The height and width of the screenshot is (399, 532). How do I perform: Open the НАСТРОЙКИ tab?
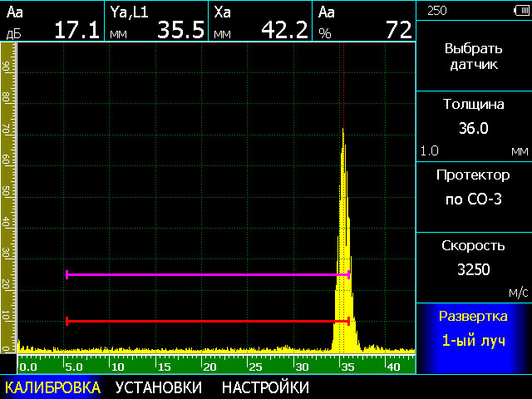[265, 387]
